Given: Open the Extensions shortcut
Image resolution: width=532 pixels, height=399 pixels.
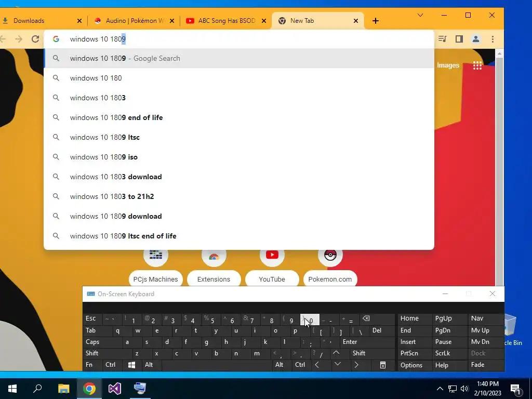Looking at the screenshot, I should (x=214, y=279).
